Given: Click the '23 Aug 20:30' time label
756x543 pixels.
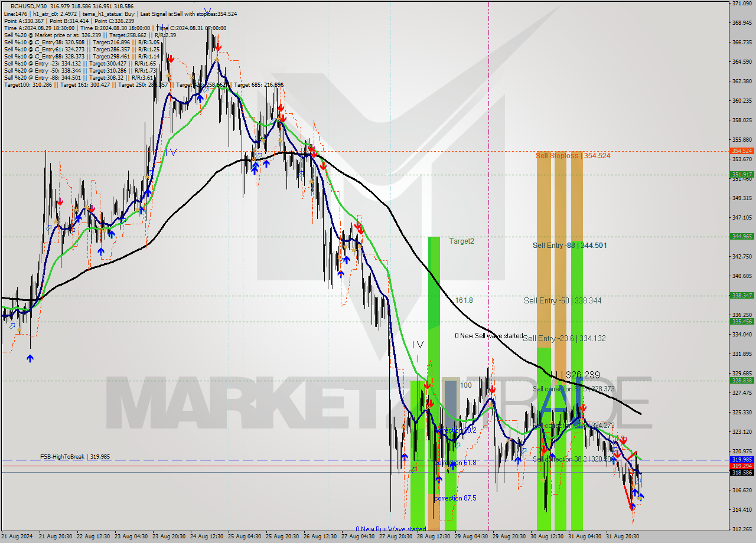Looking at the screenshot, I should pos(169,537).
